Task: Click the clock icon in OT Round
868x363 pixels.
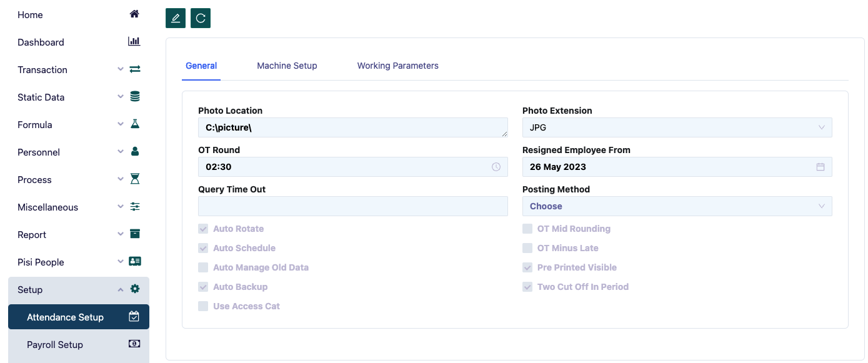Action: 496,167
